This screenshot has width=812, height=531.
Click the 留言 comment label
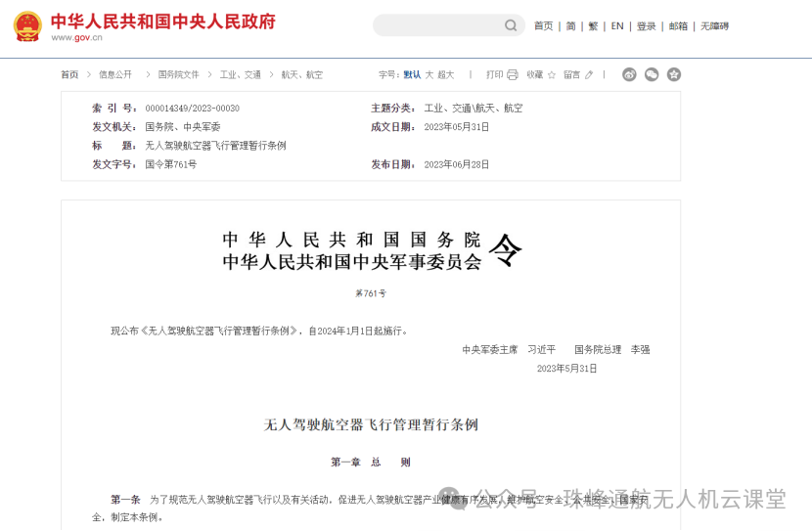click(x=572, y=74)
